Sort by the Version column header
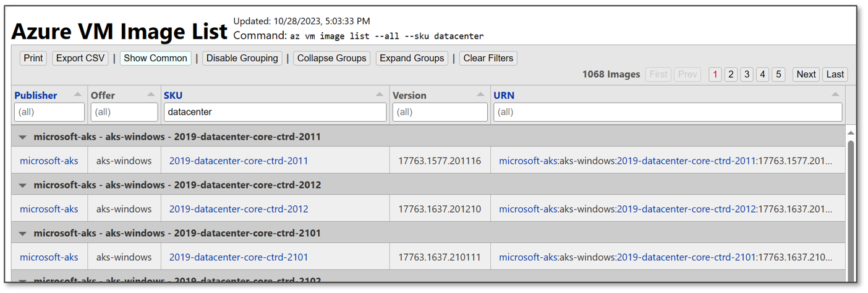The width and height of the screenshot is (868, 293). click(x=409, y=95)
